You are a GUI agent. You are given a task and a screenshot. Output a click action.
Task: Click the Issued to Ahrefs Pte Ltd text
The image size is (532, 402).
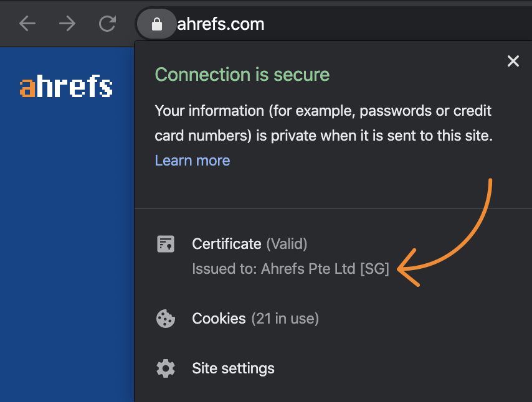click(x=290, y=269)
